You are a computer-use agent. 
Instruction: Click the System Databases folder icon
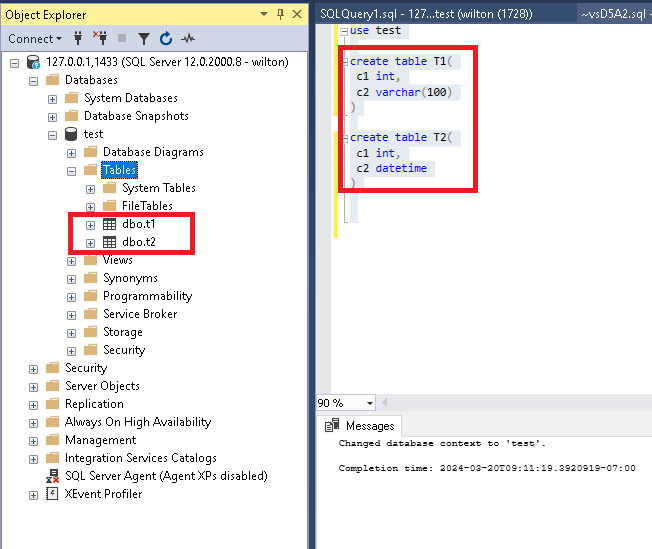[72, 98]
